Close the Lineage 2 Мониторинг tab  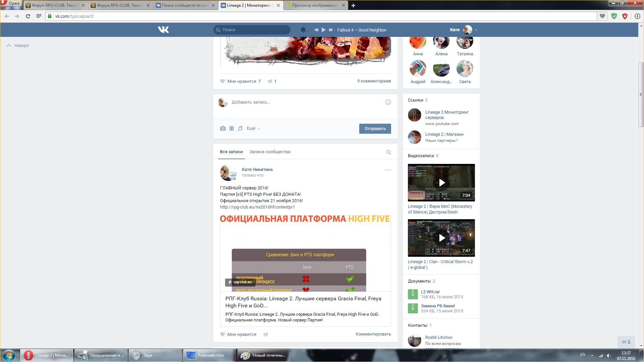coord(278,5)
